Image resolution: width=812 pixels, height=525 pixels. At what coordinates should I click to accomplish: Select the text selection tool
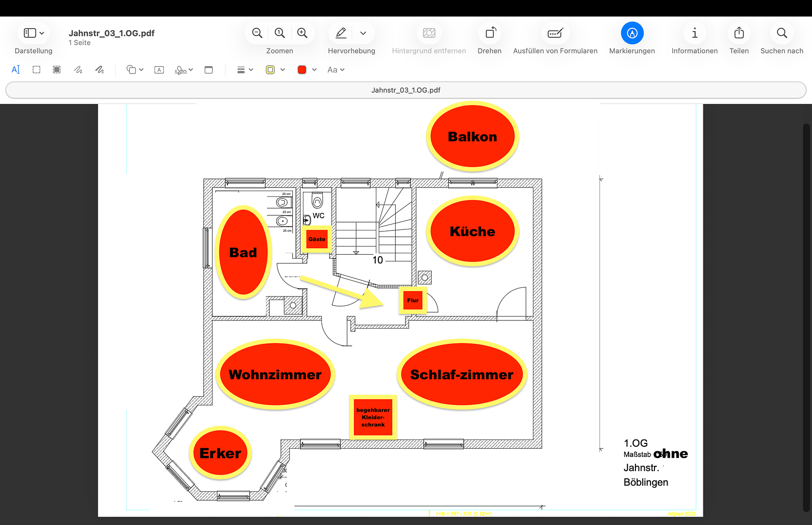click(16, 70)
